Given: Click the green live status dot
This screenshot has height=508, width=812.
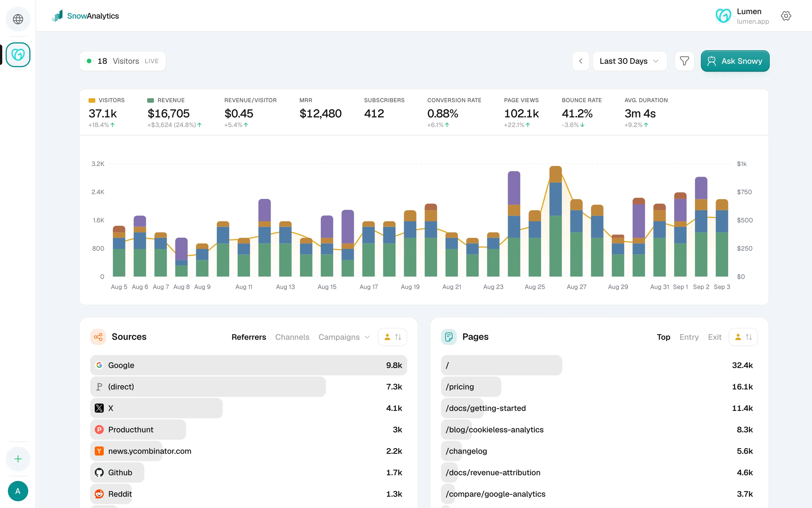Looking at the screenshot, I should click(89, 61).
